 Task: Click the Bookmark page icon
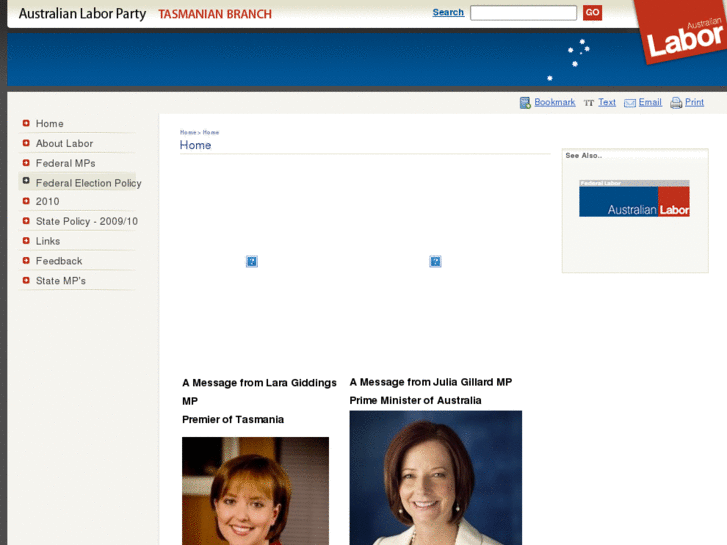[x=525, y=103]
